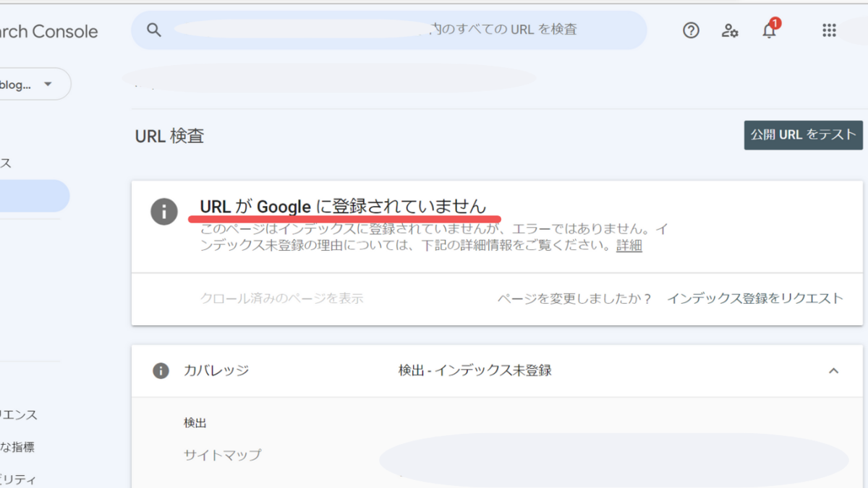The height and width of the screenshot is (488, 868).
Task: Click the info icon beside カバレッジ
Action: [161, 371]
